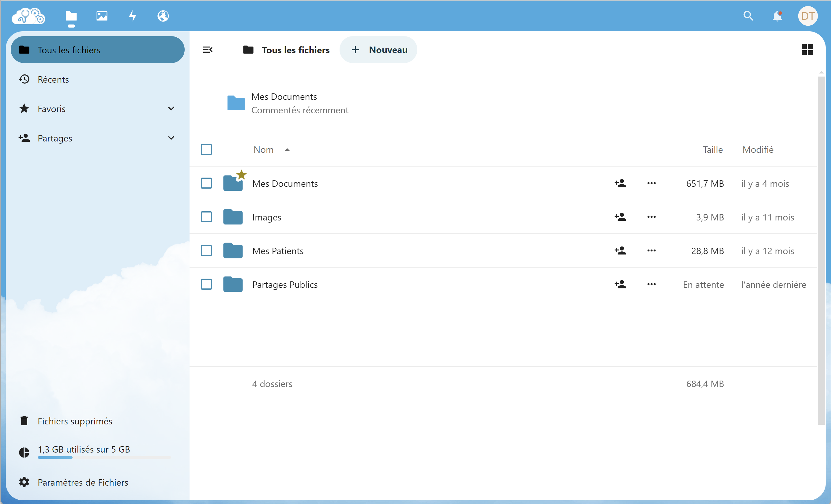This screenshot has width=831, height=504.
Task: Open actions menu for Mes Documents
Action: [651, 183]
